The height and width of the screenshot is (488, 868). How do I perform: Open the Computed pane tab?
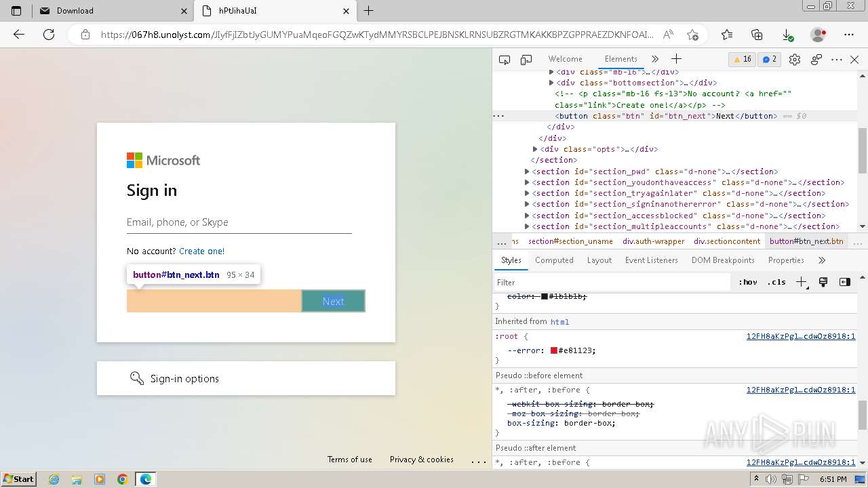pyautogui.click(x=554, y=260)
